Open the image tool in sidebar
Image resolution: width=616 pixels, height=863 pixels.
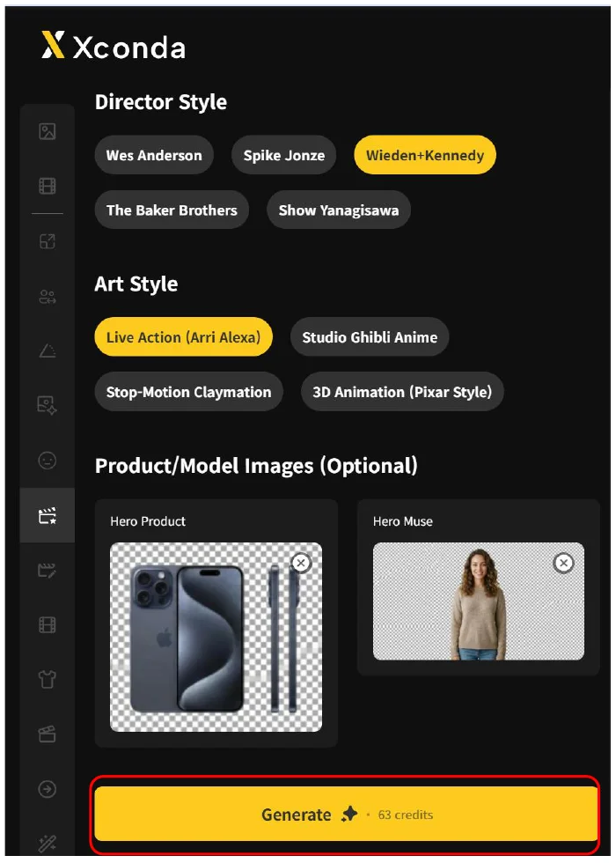48,131
